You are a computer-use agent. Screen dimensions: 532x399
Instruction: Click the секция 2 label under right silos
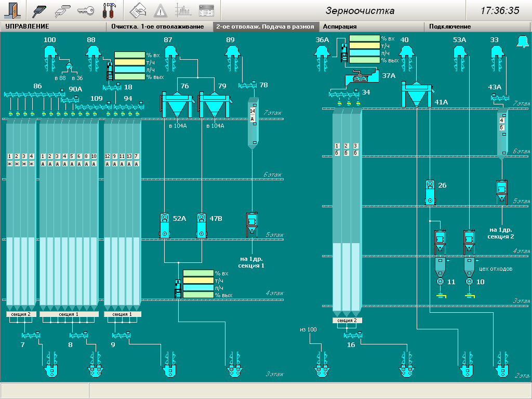pyautogui.click(x=347, y=321)
